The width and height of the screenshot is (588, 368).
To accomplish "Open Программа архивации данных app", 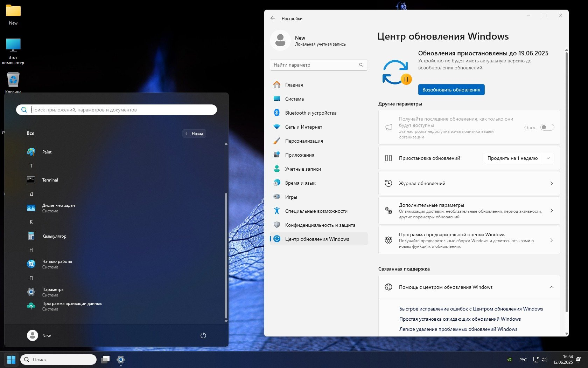I will (x=72, y=304).
